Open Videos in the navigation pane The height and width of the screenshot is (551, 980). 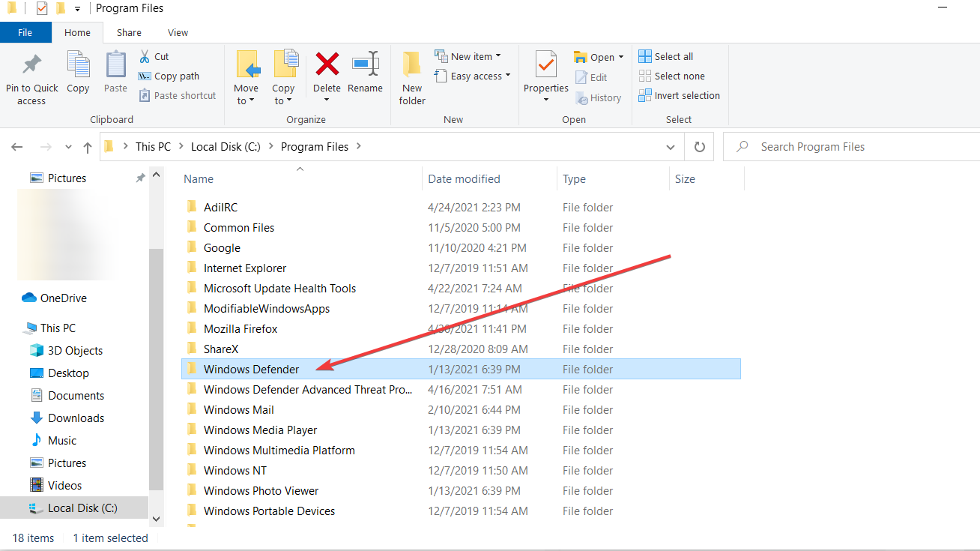pos(56,485)
